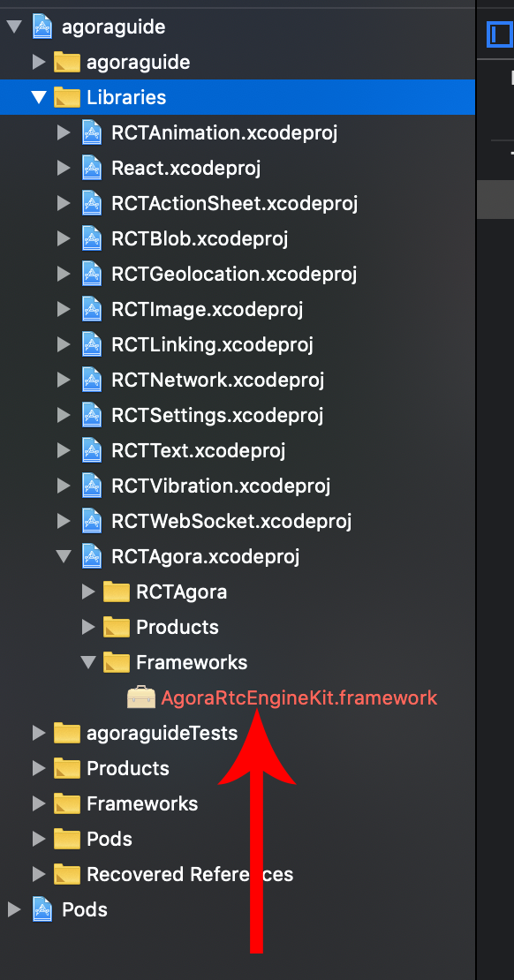The image size is (514, 980).
Task: Expand the Products folder inside RCTAgora
Action: (89, 627)
